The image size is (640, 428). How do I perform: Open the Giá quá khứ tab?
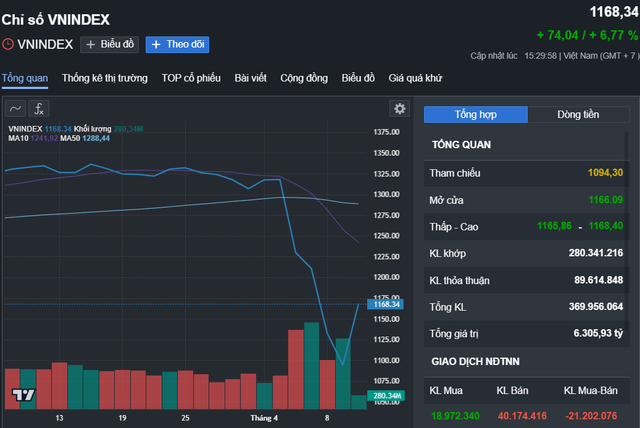click(x=416, y=78)
